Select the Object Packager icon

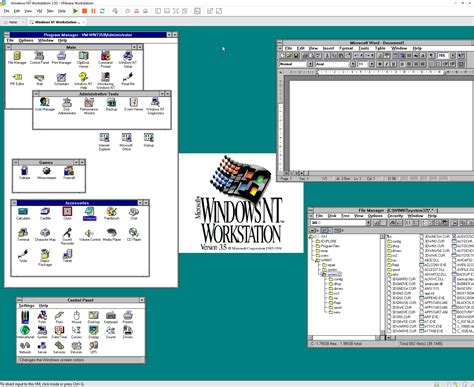45,258
